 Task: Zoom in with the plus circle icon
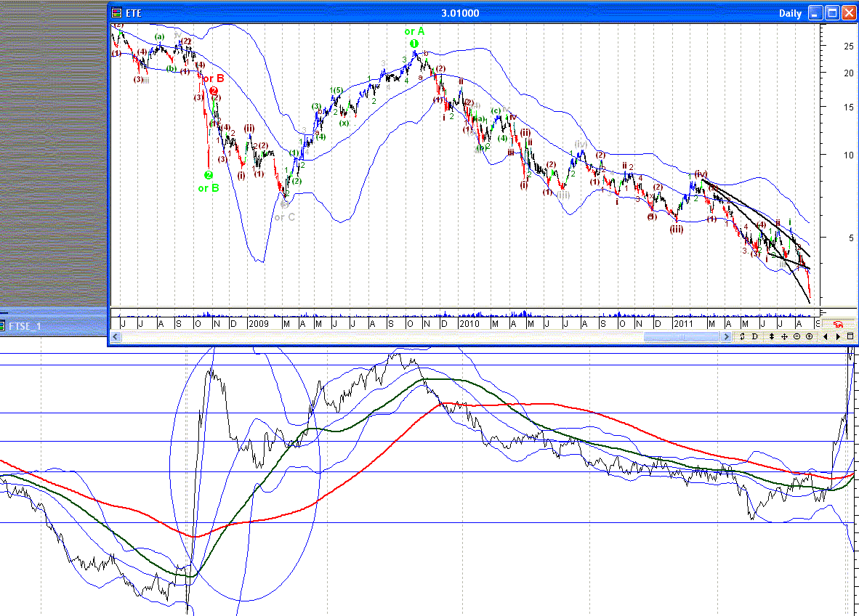point(809,336)
